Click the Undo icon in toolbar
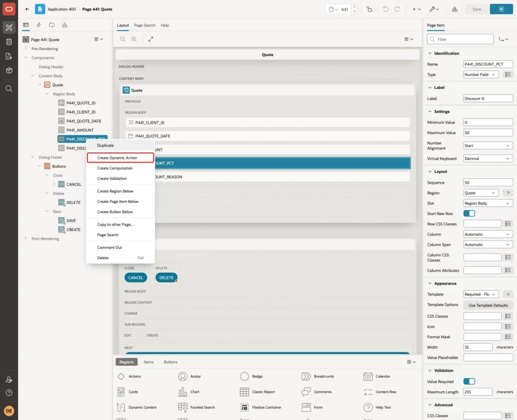 pos(385,9)
